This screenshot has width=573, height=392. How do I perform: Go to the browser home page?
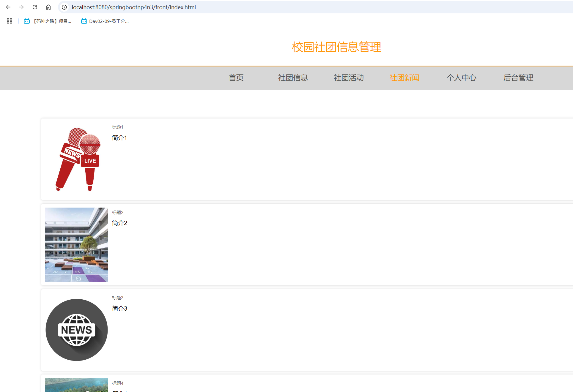click(x=48, y=7)
